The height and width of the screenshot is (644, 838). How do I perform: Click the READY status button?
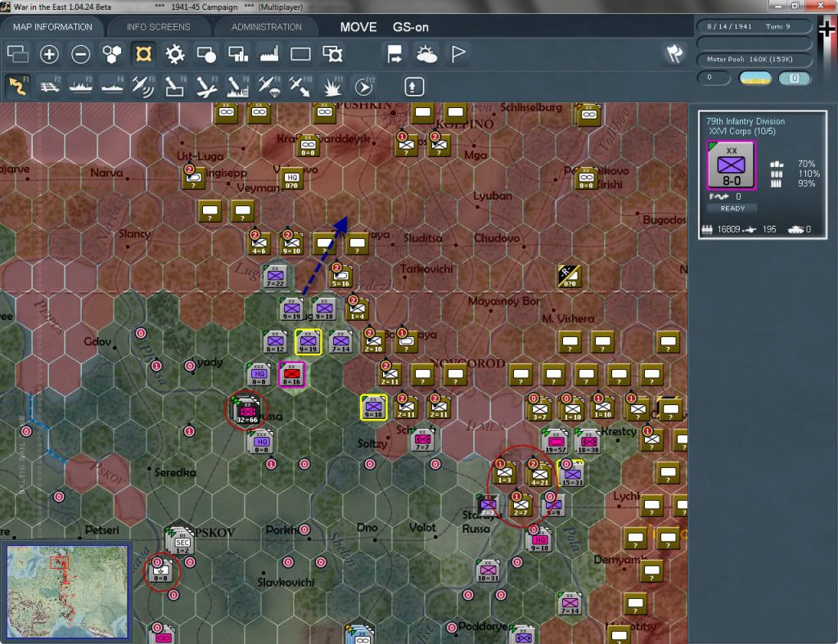tap(732, 209)
